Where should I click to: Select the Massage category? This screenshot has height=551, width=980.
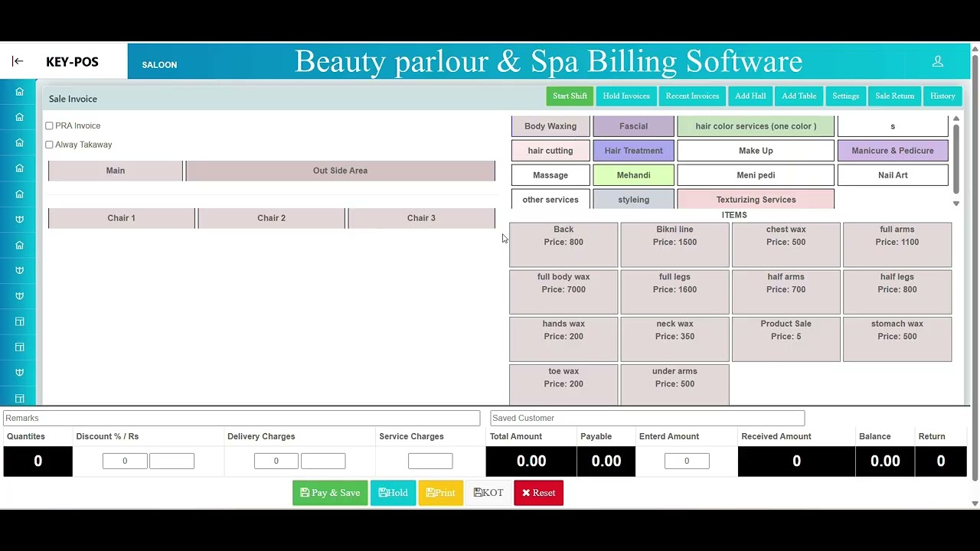pyautogui.click(x=550, y=175)
